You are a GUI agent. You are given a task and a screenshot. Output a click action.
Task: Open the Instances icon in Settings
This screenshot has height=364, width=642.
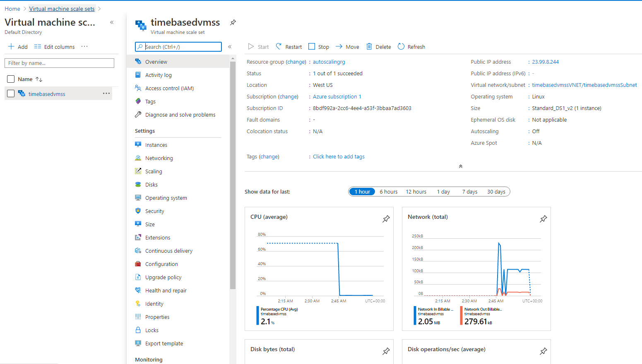[x=138, y=145]
